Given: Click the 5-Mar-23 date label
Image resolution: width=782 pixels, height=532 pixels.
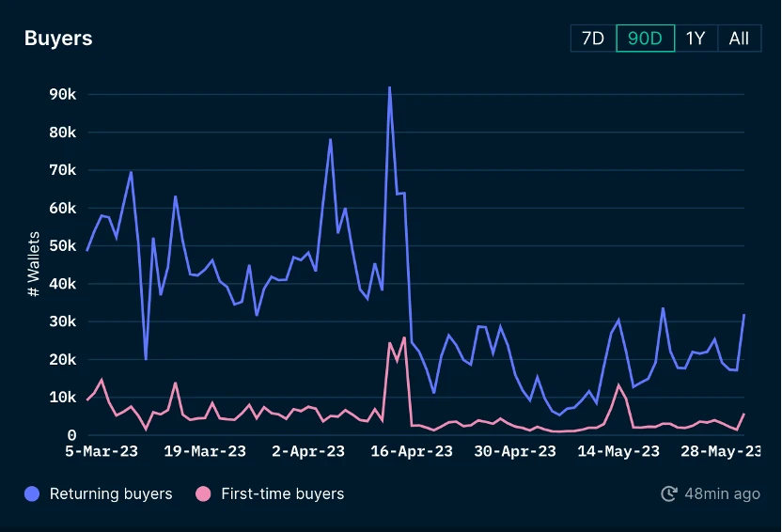Looking at the screenshot, I should (x=102, y=452).
